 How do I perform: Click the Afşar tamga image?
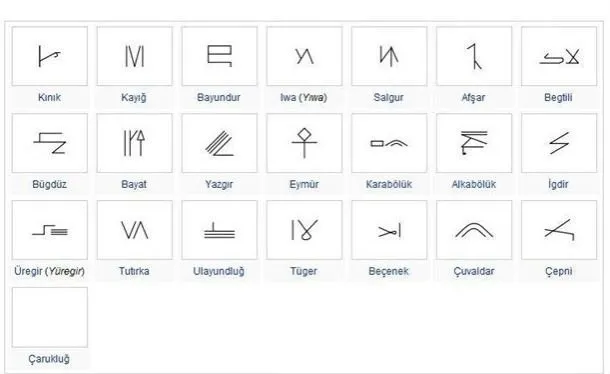474,56
